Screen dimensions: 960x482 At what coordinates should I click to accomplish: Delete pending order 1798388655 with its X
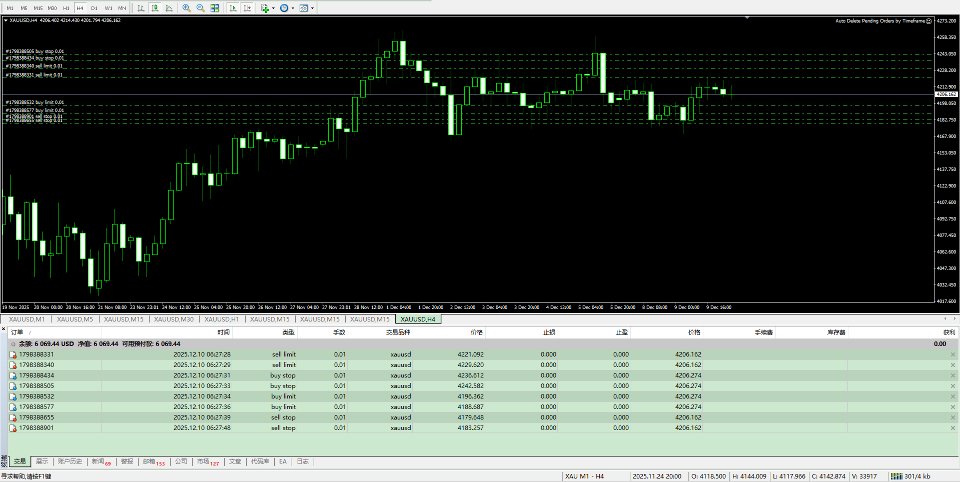(952, 417)
